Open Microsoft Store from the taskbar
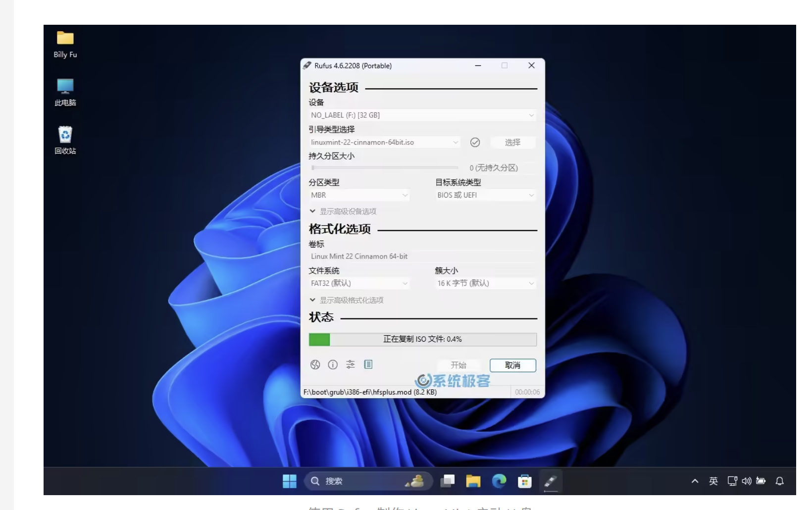The width and height of the screenshot is (812, 510). click(525, 481)
